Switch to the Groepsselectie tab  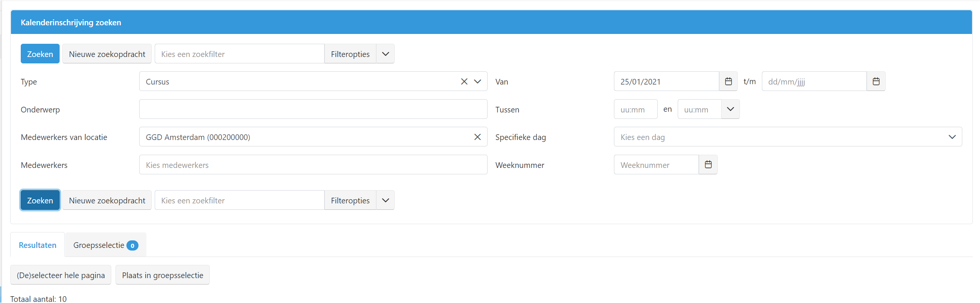tap(105, 245)
